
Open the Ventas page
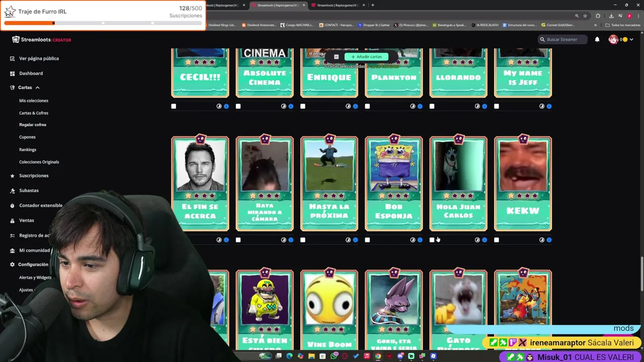pyautogui.click(x=27, y=220)
